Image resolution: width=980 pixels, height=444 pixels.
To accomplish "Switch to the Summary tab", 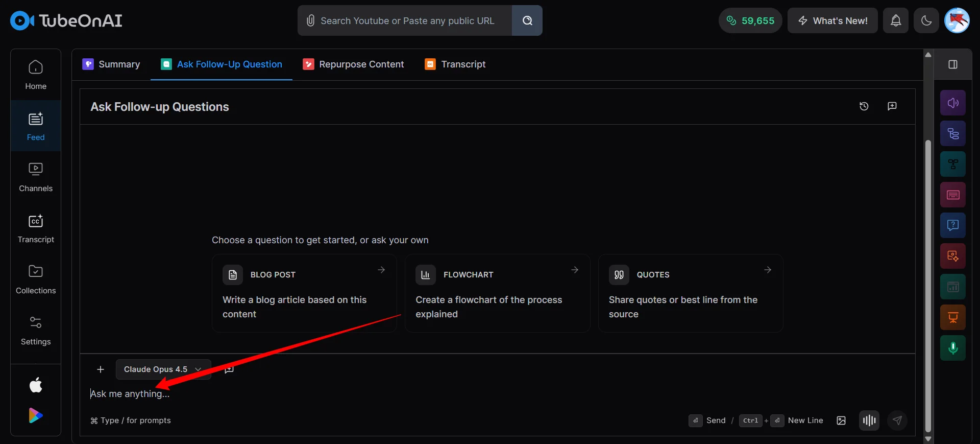I will coord(111,64).
